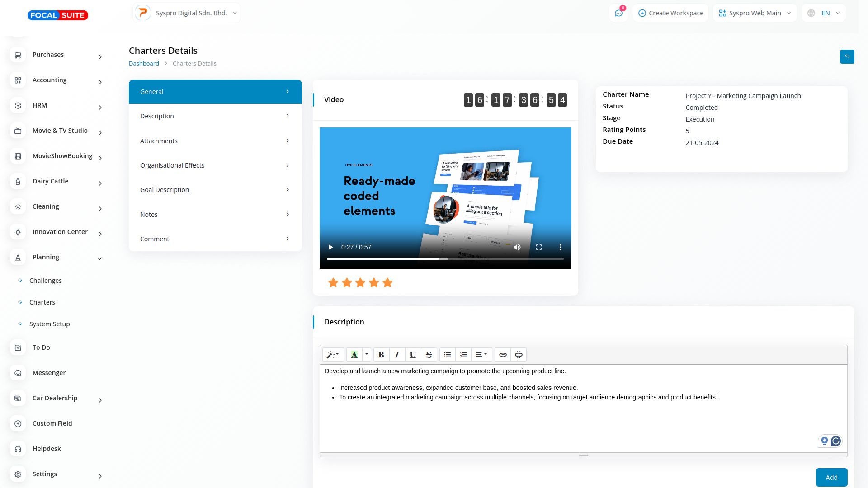The image size is (868, 488).
Task: Click the strikethrough formatting icon
Action: [x=429, y=355]
